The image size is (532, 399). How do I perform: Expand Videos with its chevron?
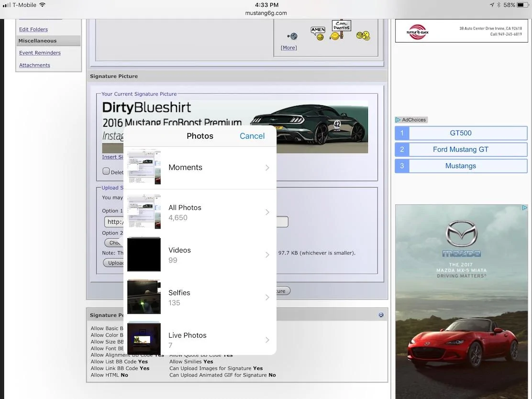tap(267, 255)
